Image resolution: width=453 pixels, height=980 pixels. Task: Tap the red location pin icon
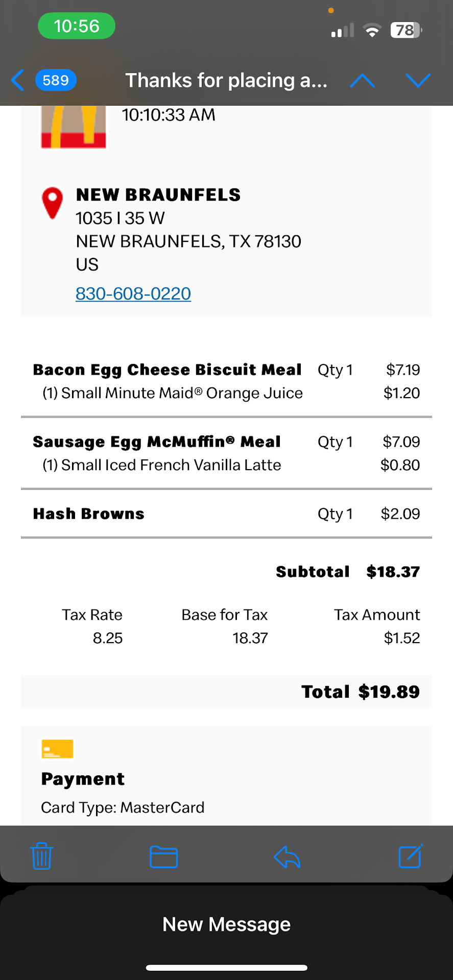[52, 203]
